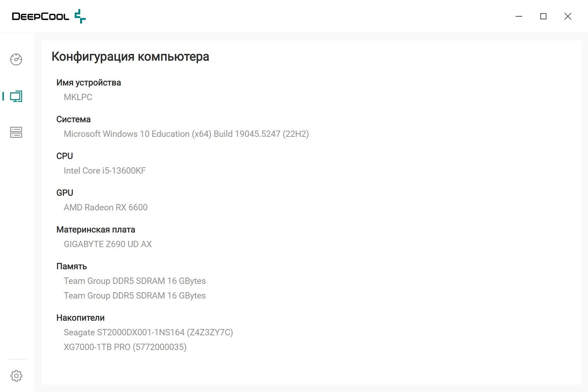Minimize the DeepCool window
The height and width of the screenshot is (392, 588).
coord(519,16)
